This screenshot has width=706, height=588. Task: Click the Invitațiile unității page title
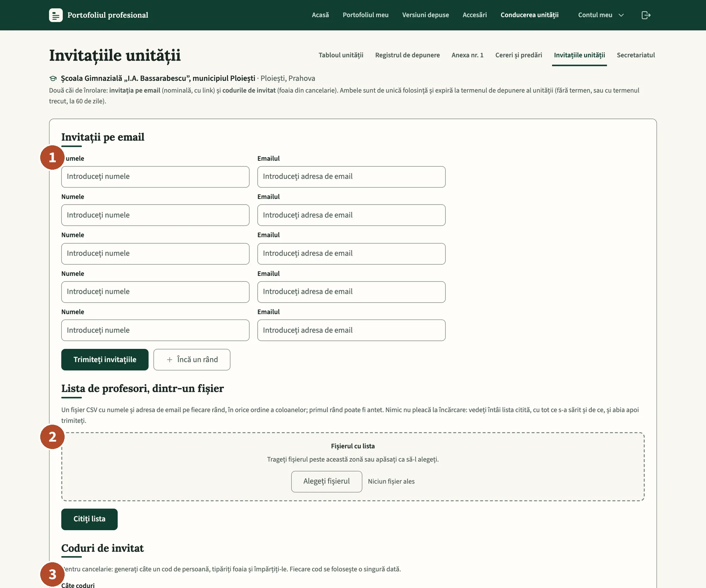click(115, 56)
